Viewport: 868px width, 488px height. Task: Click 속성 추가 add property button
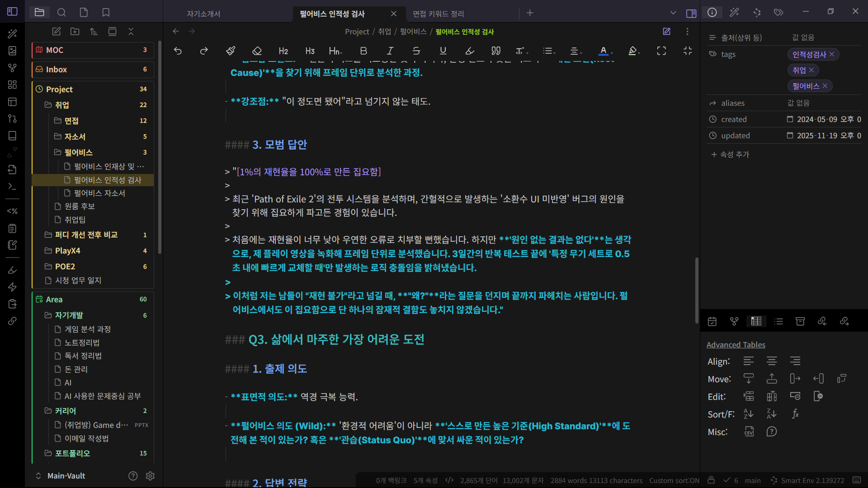click(x=730, y=155)
